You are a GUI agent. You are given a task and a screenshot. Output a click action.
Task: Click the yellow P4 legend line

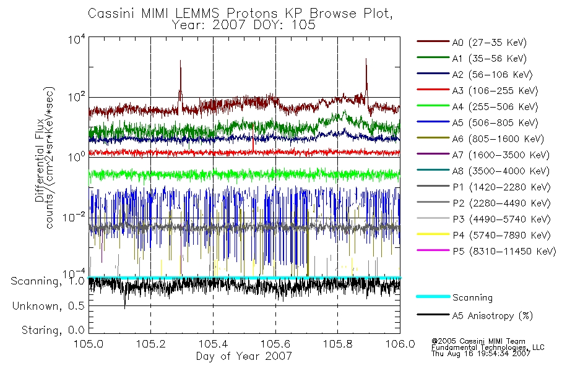pyautogui.click(x=433, y=234)
